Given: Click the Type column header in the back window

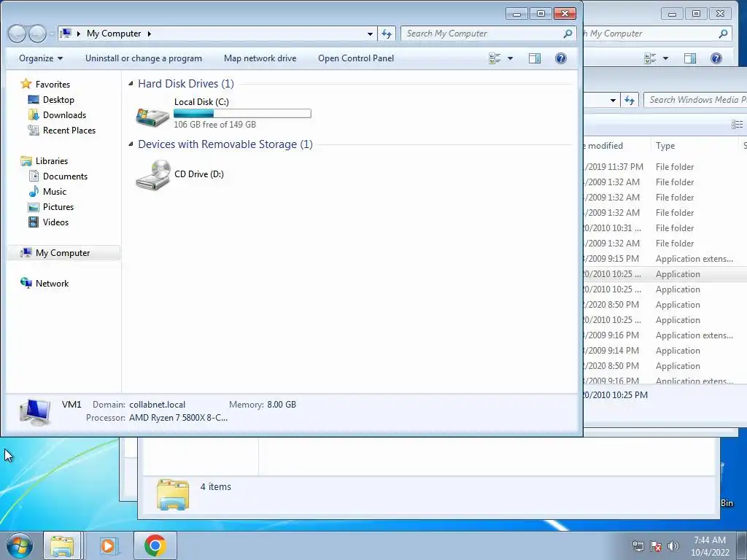Looking at the screenshot, I should 665,146.
